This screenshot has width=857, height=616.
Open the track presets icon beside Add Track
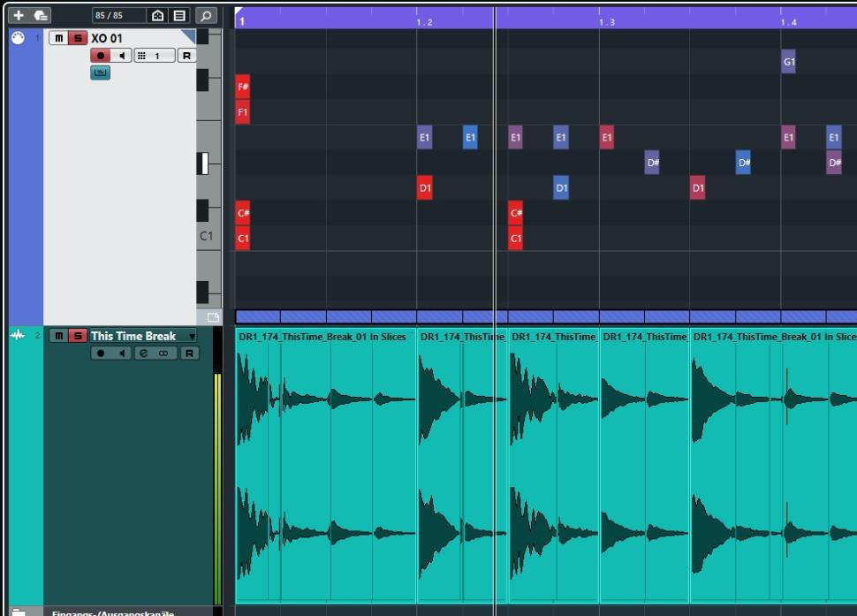tap(42, 15)
